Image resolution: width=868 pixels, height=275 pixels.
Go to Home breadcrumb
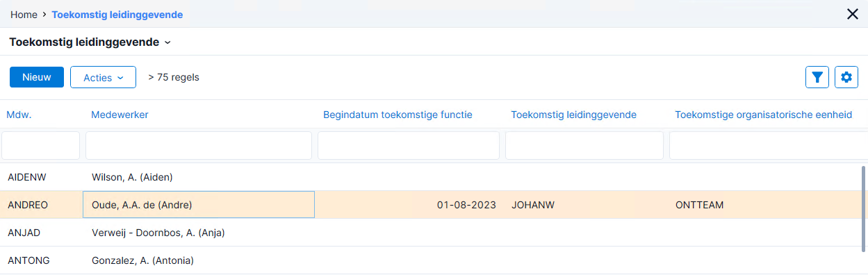point(24,14)
